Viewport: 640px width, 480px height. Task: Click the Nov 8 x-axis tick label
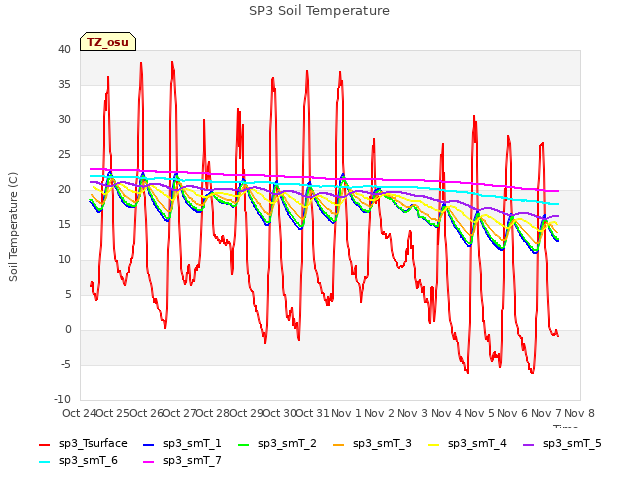[x=579, y=413]
